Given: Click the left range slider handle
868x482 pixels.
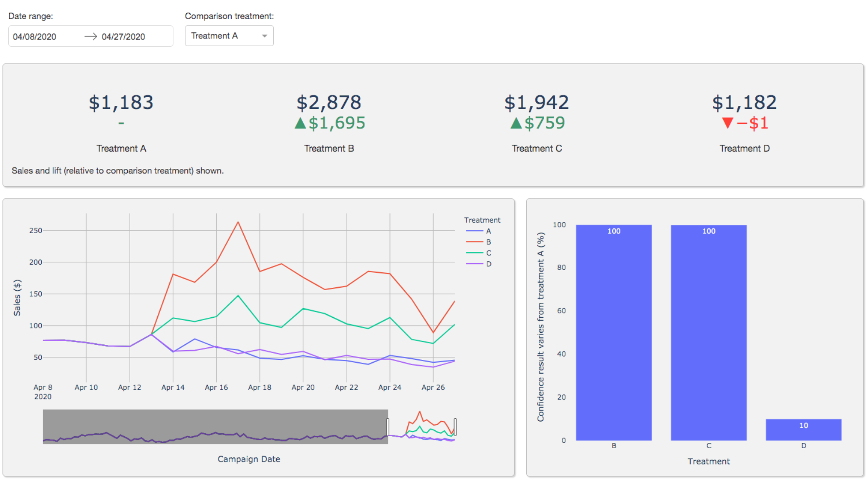Looking at the screenshot, I should click(x=388, y=427).
